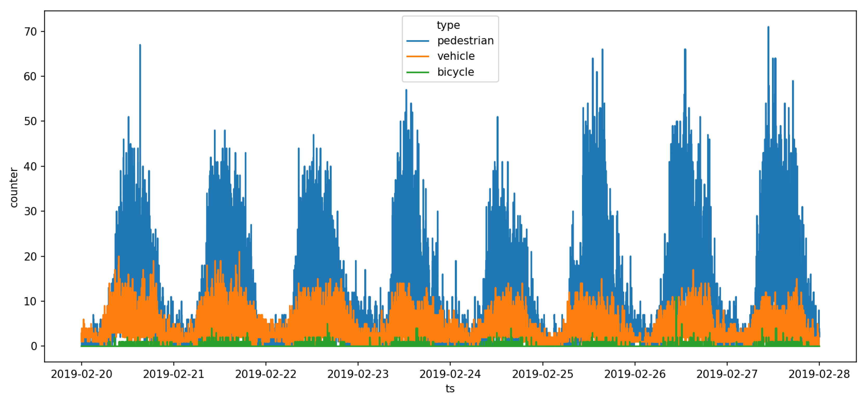Click the 70 y-axis tick label
Image resolution: width=868 pixels, height=402 pixels.
coord(30,32)
